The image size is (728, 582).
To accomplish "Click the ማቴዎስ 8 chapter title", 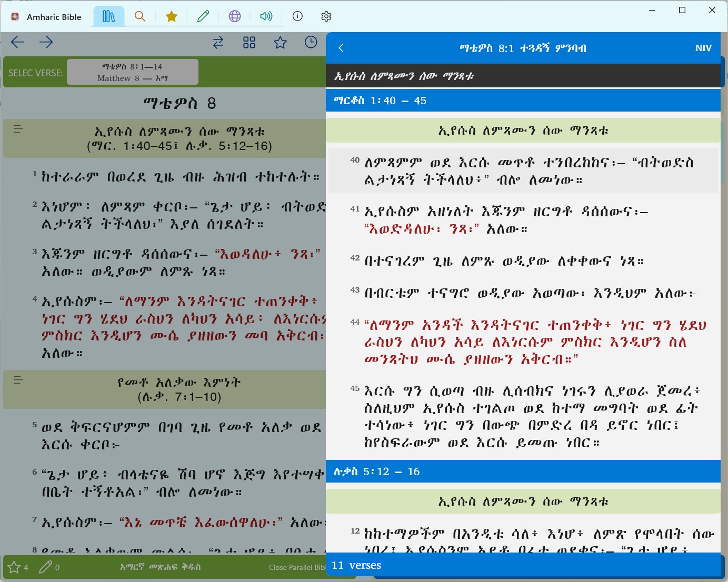I will coord(179,103).
